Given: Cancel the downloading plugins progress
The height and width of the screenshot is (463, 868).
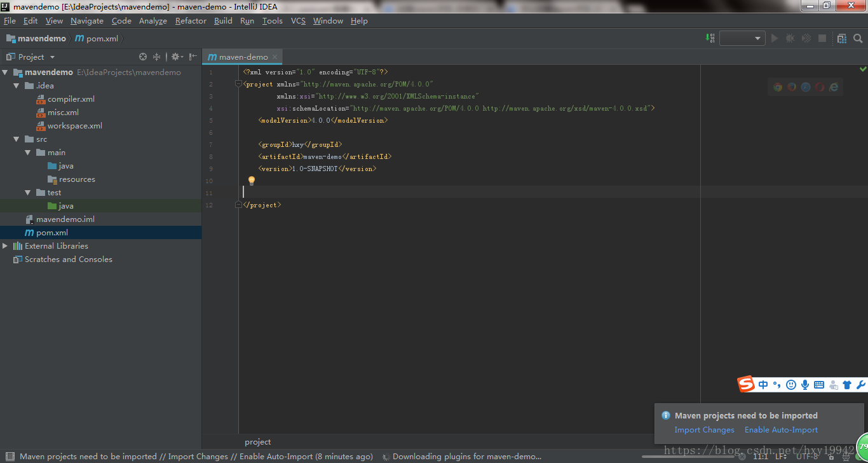Looking at the screenshot, I should tap(742, 457).
